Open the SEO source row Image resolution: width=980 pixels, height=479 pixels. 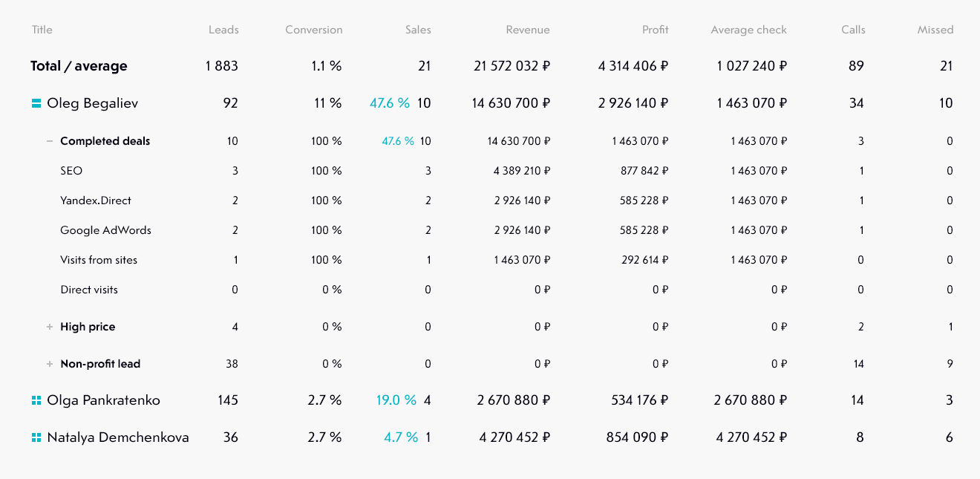(71, 171)
